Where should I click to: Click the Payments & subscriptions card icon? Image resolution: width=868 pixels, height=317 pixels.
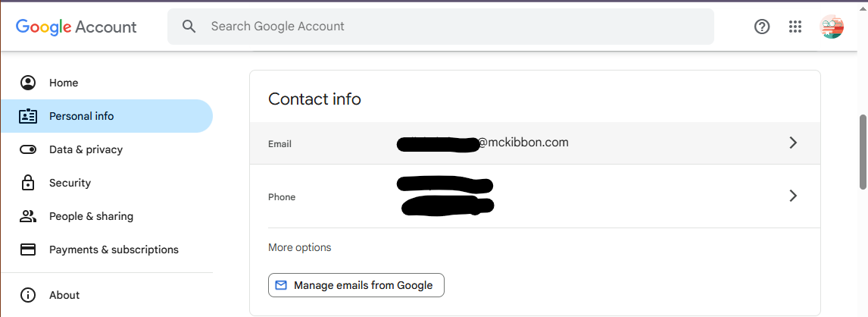(28, 250)
